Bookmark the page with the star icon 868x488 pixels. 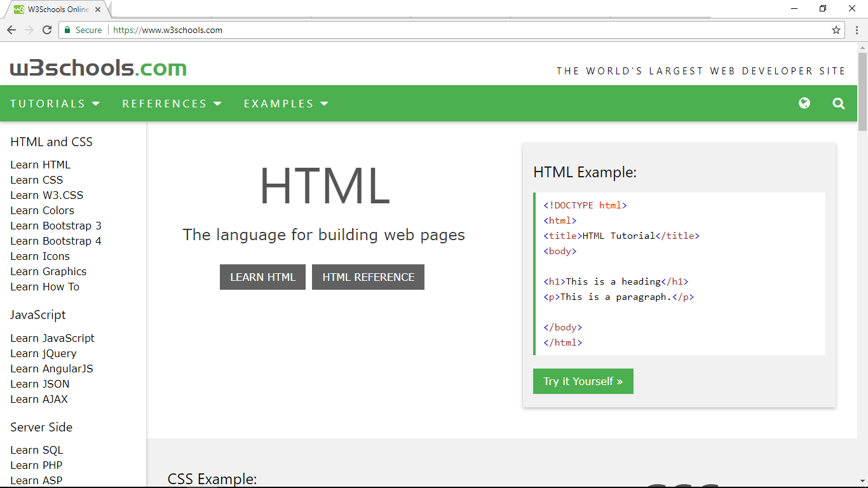(836, 30)
